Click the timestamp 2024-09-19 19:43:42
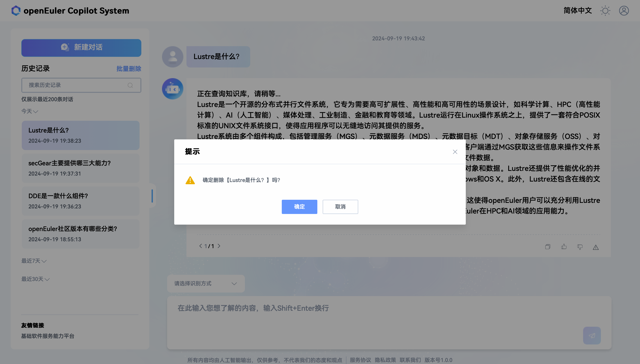Viewport: 640px width, 364px height. click(x=398, y=38)
